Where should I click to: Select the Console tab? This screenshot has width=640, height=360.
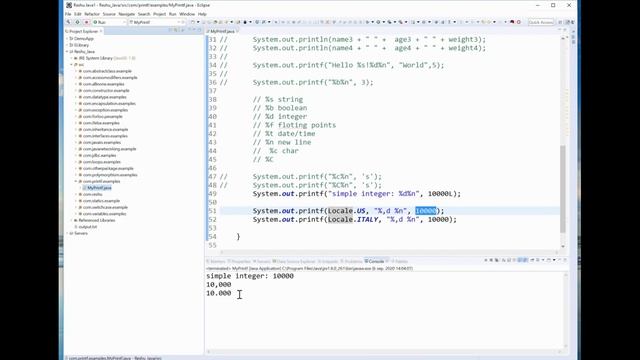click(x=374, y=261)
